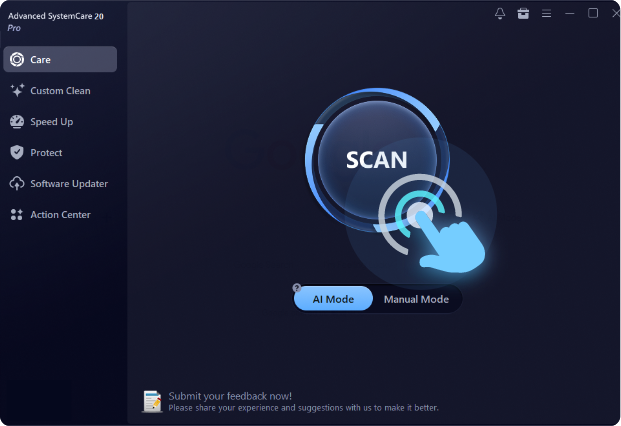Open the AI Mode help question mark
Image resolution: width=621 pixels, height=426 pixels.
[297, 288]
